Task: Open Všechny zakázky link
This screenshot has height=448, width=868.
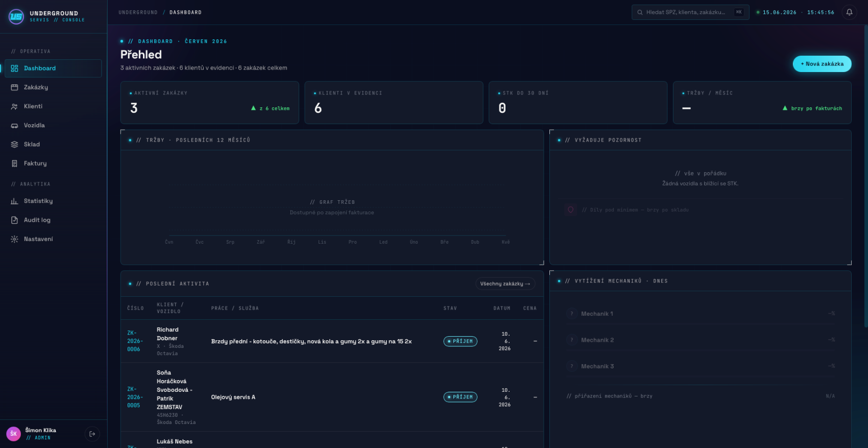Action: [x=505, y=284]
